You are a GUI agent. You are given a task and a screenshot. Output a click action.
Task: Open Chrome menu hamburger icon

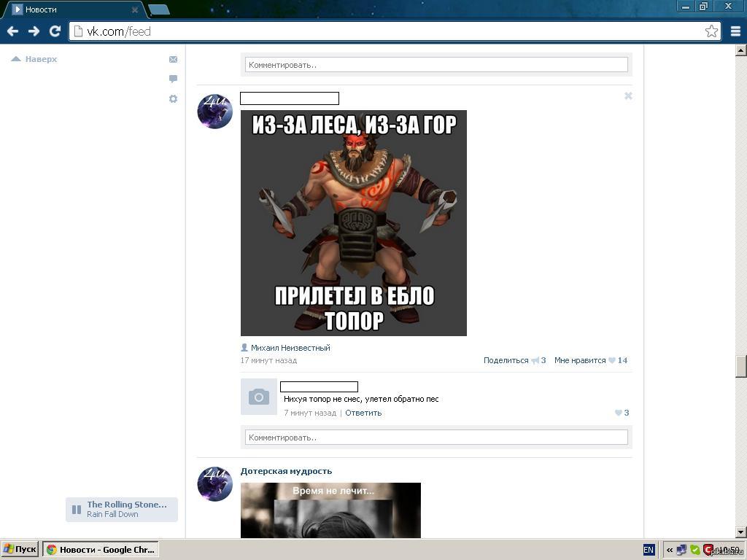(735, 31)
